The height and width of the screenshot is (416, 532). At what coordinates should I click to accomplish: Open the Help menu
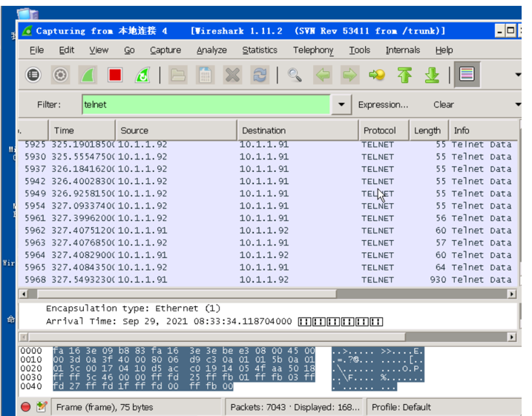(444, 50)
